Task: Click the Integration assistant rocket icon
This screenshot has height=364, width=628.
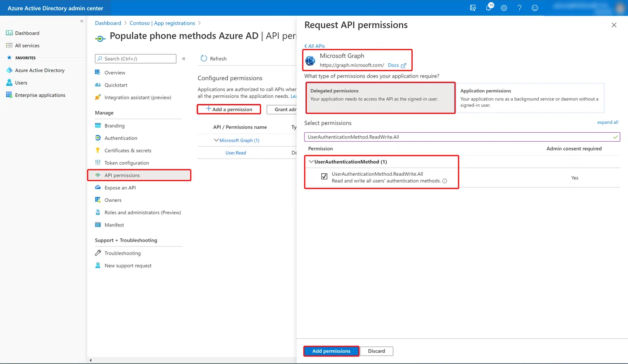Action: pos(98,97)
